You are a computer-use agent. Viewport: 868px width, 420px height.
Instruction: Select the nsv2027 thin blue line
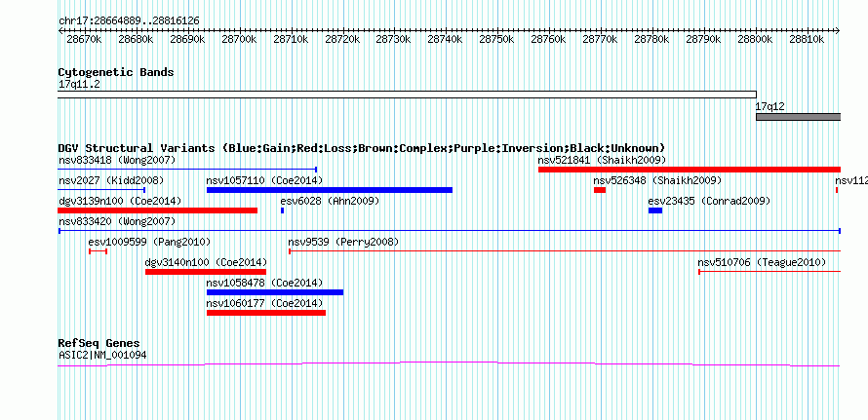101,190
